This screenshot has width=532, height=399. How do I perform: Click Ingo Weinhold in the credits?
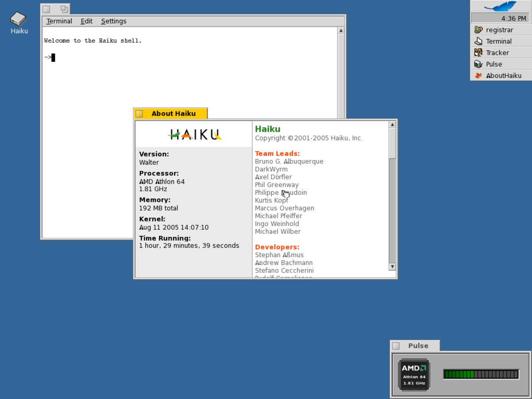[277, 224]
